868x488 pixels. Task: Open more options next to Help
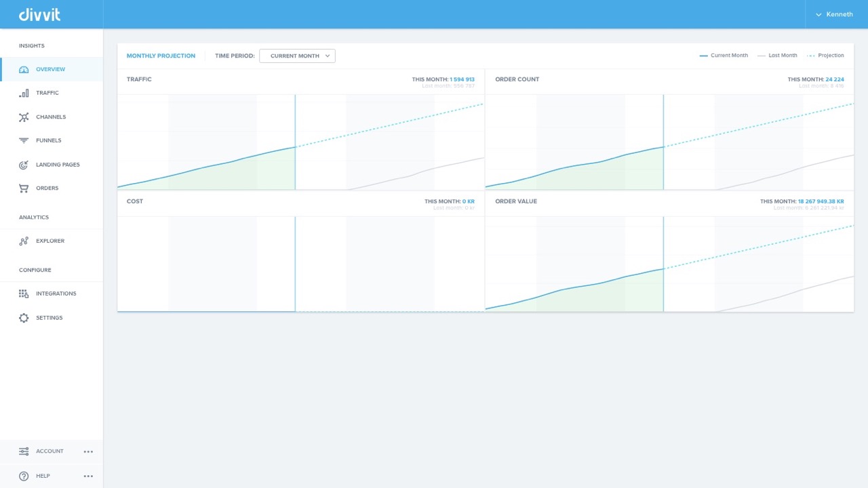point(88,476)
